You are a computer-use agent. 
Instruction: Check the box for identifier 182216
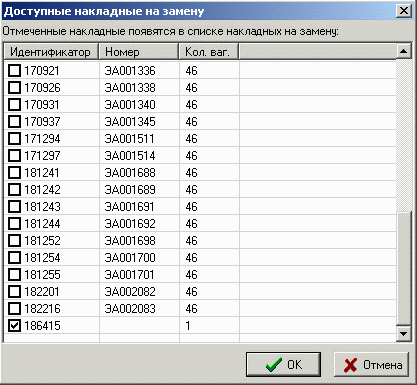pos(14,308)
